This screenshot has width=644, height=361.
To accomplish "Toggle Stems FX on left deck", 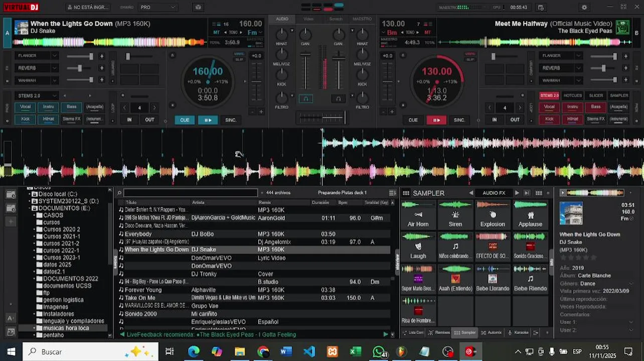I will [72, 119].
